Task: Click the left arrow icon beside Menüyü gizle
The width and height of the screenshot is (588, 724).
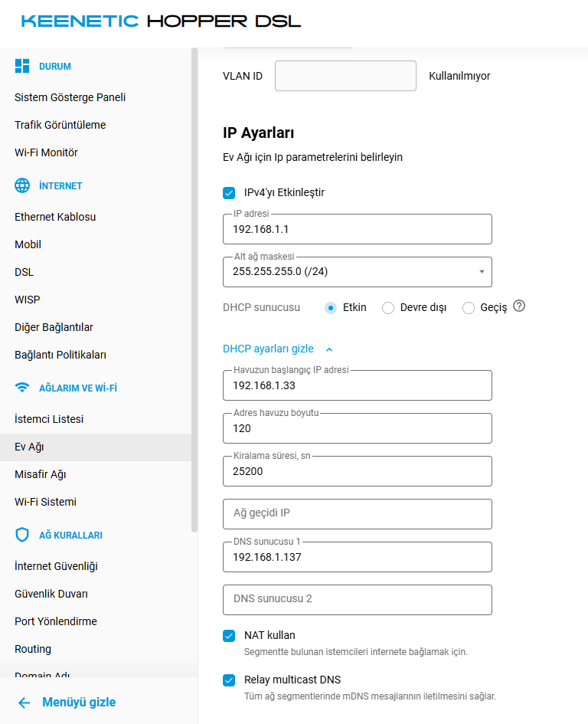Action: (x=24, y=703)
